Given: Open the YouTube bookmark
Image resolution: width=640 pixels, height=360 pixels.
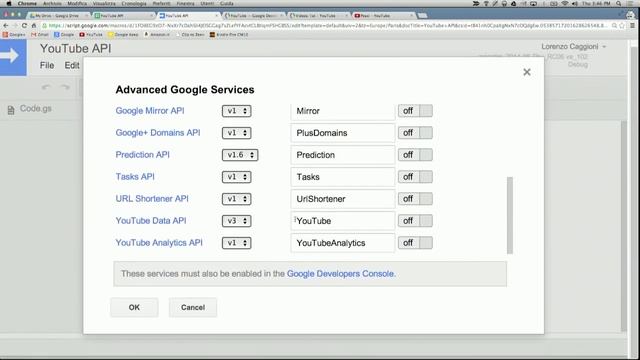Looking at the screenshot, I should click(91, 35).
